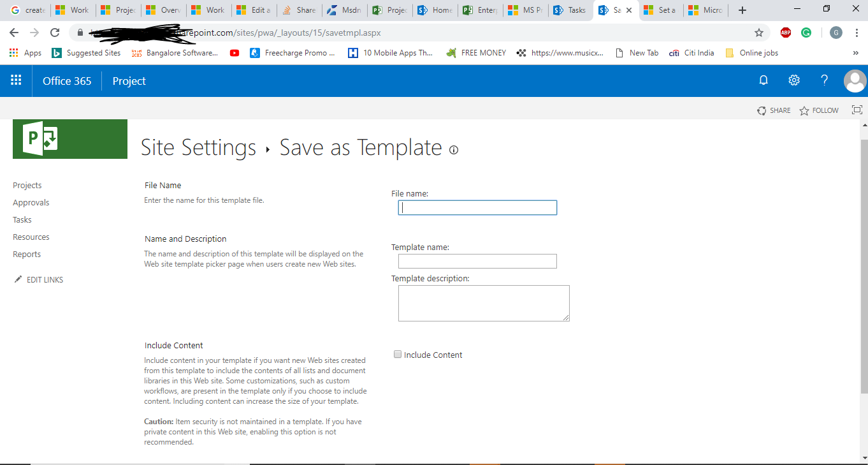Switch to the MS Pr browser tab

[x=524, y=10]
